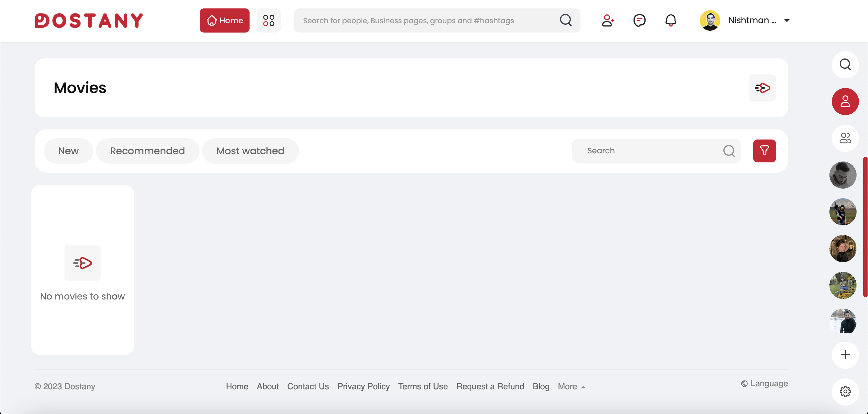
Task: Open the notifications bell
Action: [671, 20]
